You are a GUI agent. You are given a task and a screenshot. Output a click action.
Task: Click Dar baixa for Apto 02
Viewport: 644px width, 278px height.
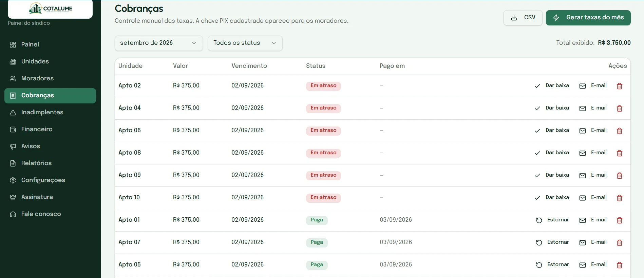(x=552, y=86)
